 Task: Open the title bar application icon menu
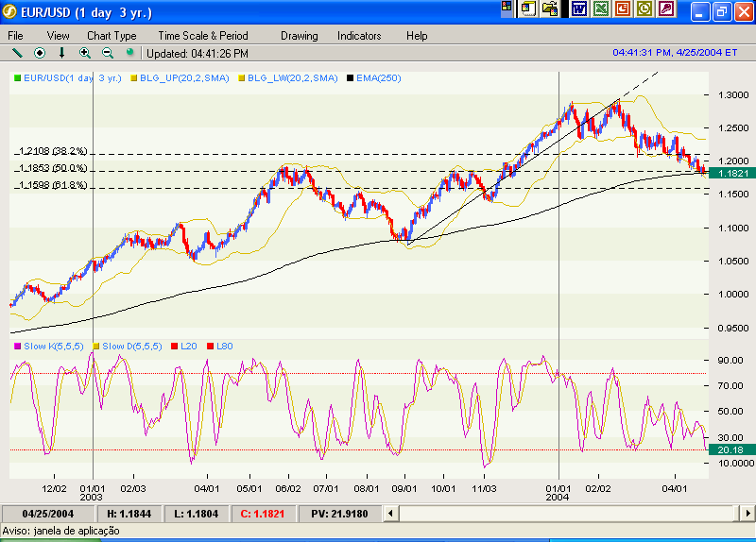[9, 11]
